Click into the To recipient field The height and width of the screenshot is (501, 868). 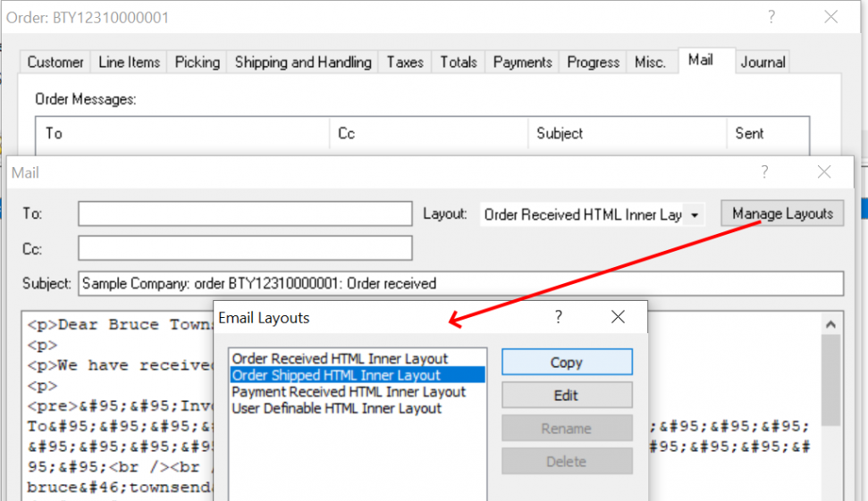(244, 214)
